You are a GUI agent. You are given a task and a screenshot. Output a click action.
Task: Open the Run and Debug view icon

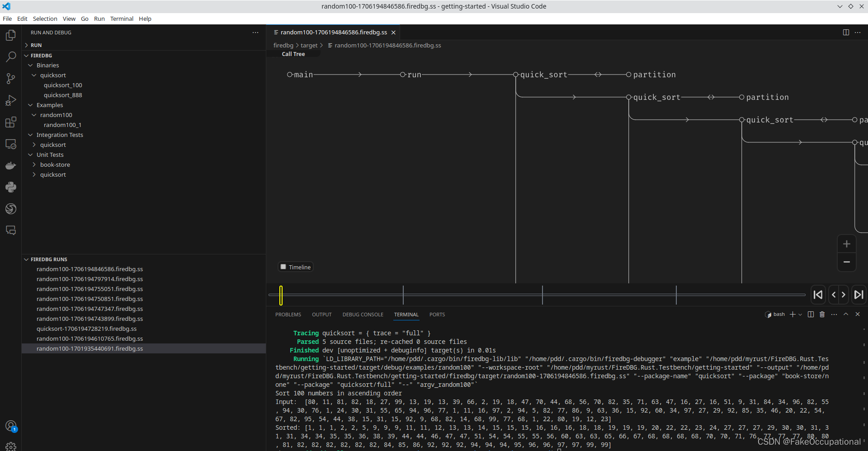(x=11, y=100)
